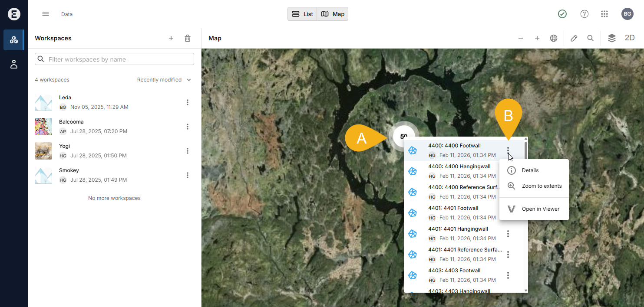
Task: Open the help question mark icon
Action: point(585,14)
